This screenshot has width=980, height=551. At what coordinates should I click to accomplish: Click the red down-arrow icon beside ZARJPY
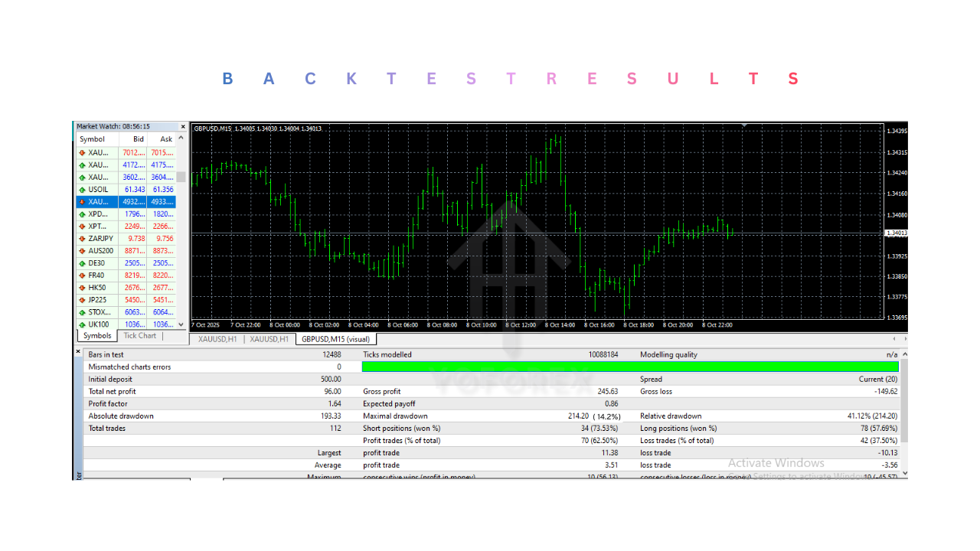point(83,238)
